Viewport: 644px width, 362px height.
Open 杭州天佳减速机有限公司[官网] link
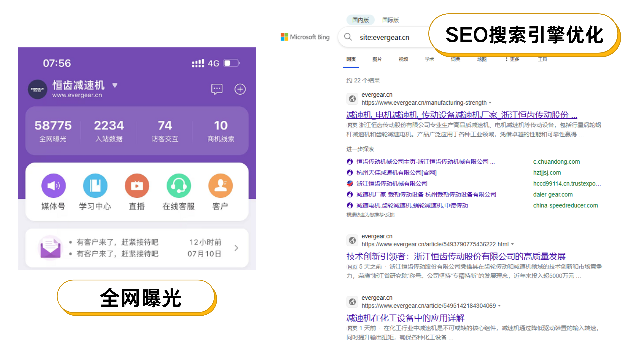396,173
